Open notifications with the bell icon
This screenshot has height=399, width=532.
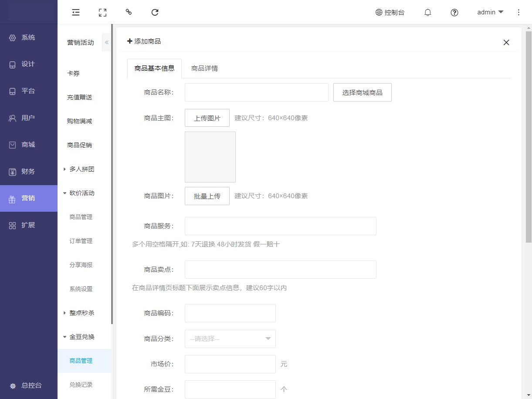[428, 12]
